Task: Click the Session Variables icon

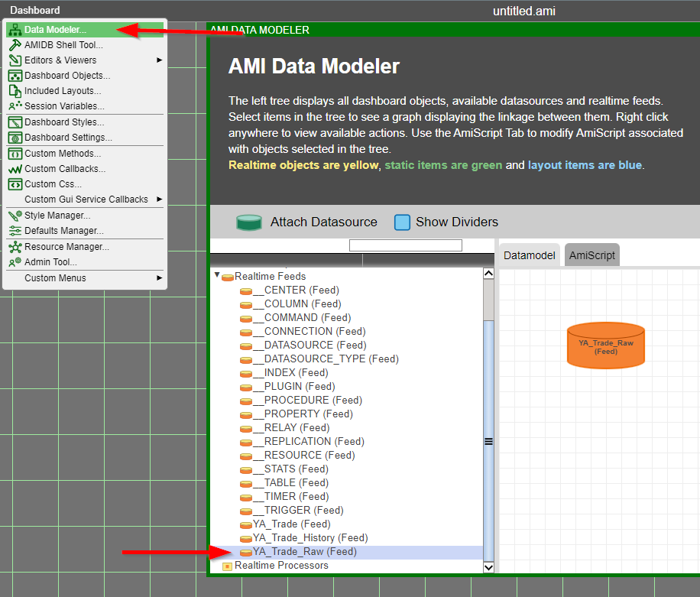Action: tap(15, 105)
